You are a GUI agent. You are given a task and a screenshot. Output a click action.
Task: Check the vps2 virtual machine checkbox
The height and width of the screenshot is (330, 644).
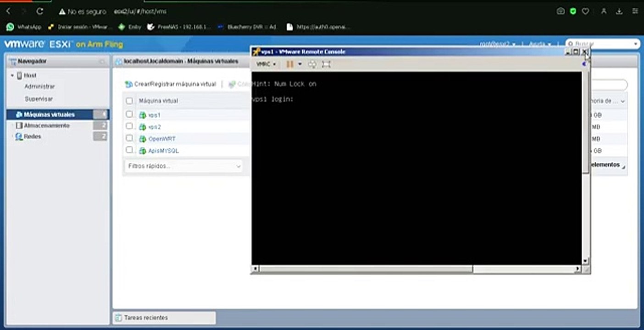129,126
